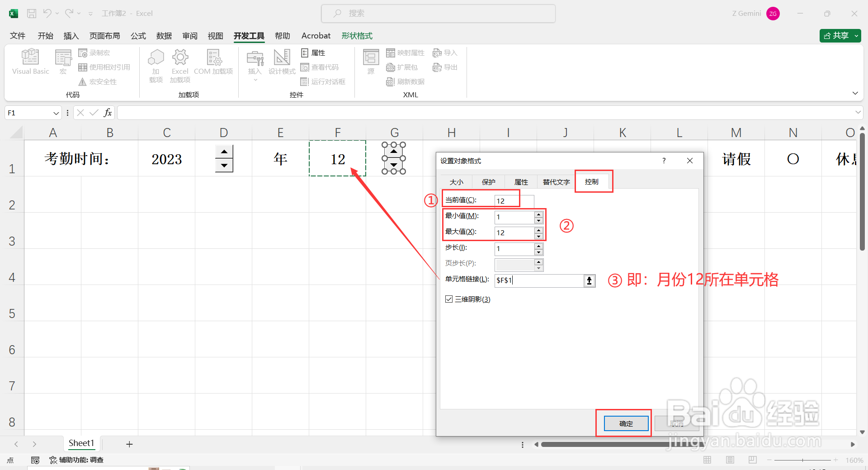868x470 pixels.
Task: Click XML Import (导入)
Action: [445, 53]
